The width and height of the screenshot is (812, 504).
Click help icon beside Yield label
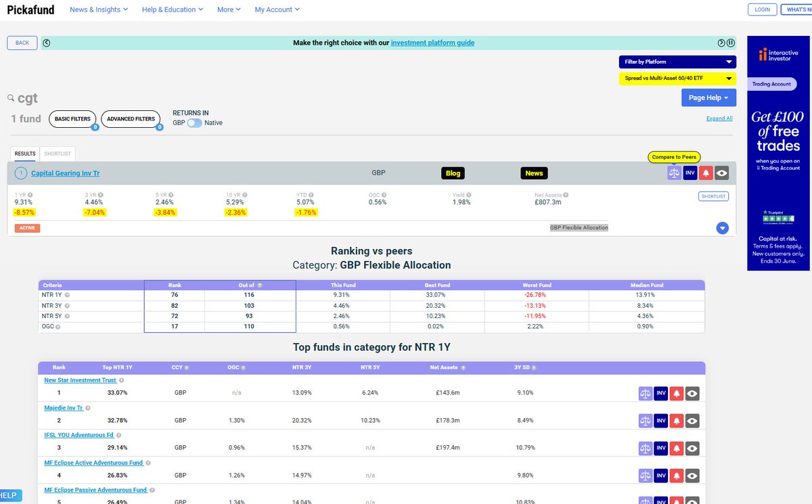pyautogui.click(x=468, y=195)
